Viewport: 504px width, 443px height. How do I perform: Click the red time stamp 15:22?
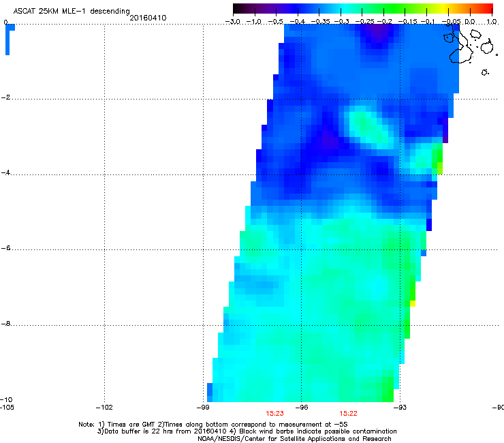pyautogui.click(x=349, y=414)
